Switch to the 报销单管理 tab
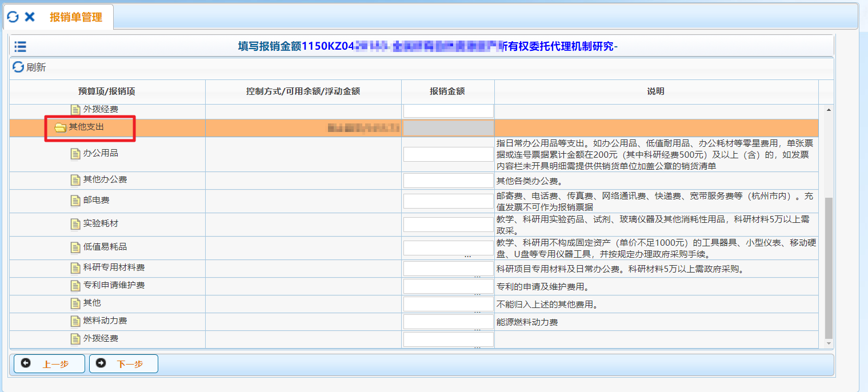 pyautogui.click(x=75, y=17)
